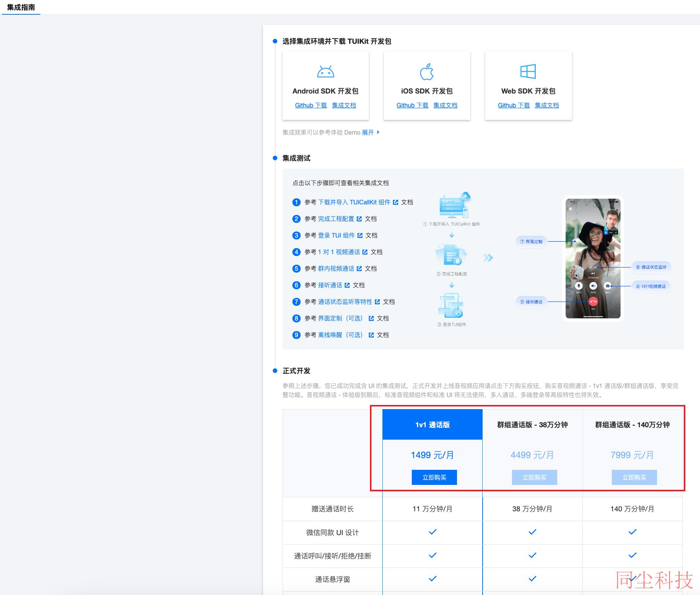Open 群内视频通话 documentation link
The width and height of the screenshot is (700, 595).
point(336,268)
